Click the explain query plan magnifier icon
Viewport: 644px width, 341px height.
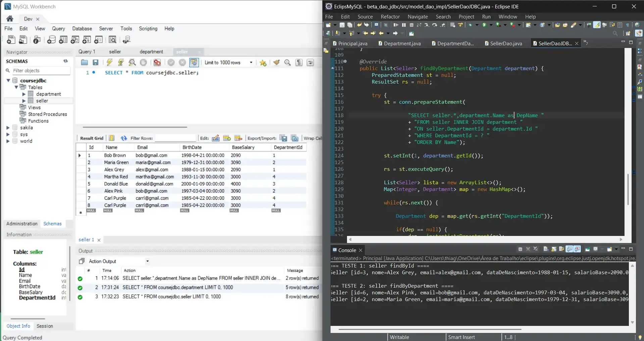click(x=132, y=62)
